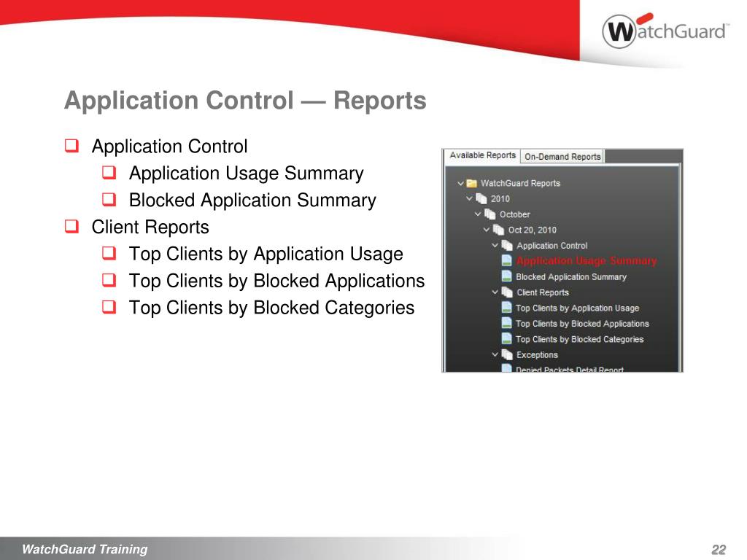Image resolution: width=747 pixels, height=560 pixels.
Task: Click the Application Control group icon
Action: pos(507,246)
